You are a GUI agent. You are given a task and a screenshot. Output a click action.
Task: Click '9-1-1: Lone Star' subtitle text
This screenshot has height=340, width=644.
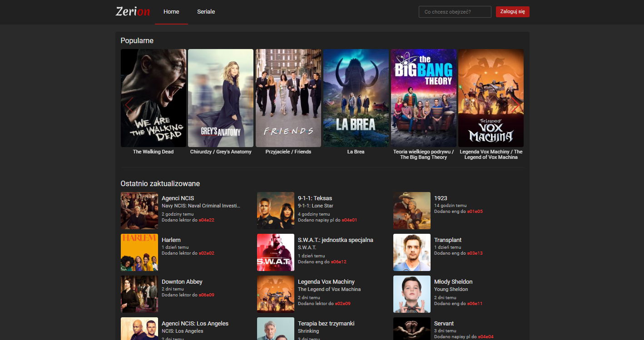316,206
